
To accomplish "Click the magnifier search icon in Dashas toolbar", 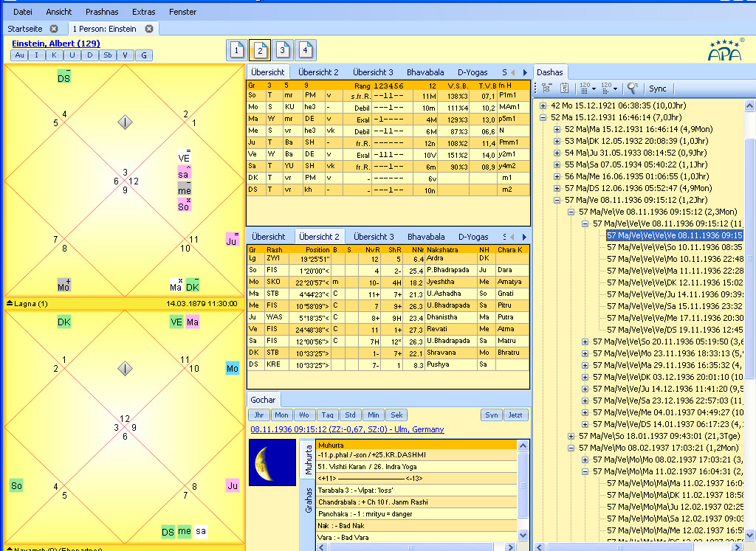I will (x=633, y=89).
